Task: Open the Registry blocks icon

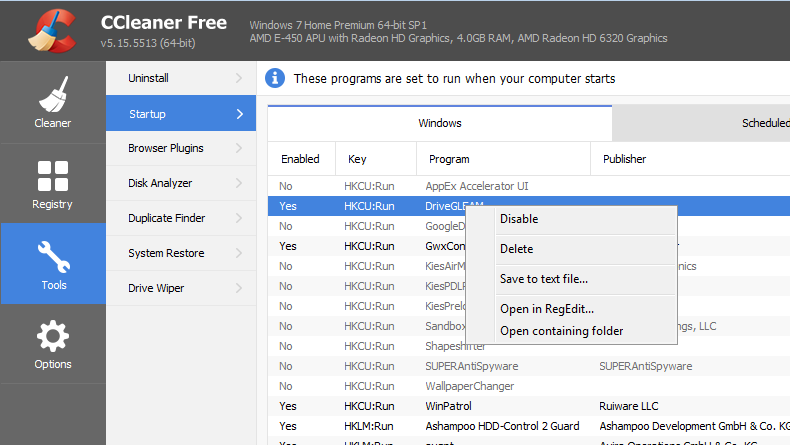Action: click(53, 176)
